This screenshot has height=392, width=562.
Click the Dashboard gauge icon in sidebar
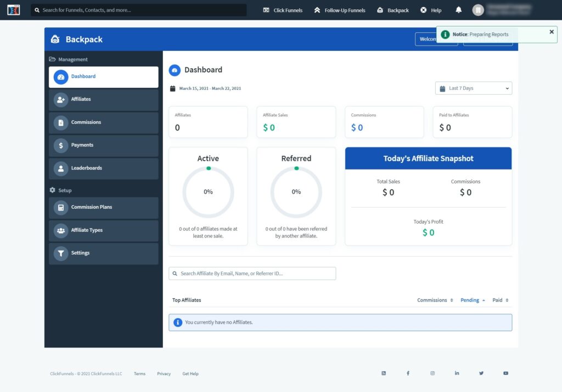pyautogui.click(x=61, y=77)
